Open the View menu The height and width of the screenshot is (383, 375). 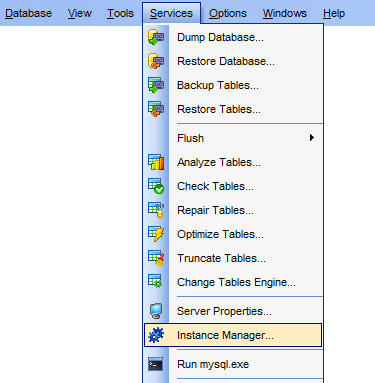pos(80,13)
